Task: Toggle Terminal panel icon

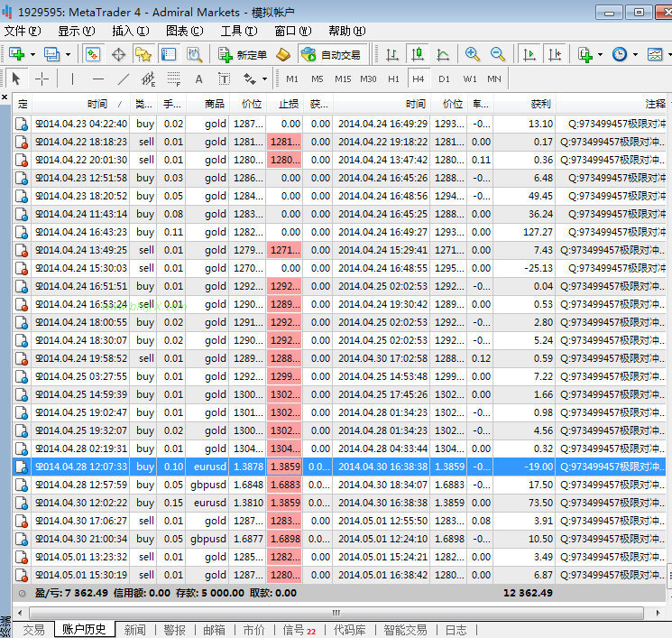Action: click(169, 54)
